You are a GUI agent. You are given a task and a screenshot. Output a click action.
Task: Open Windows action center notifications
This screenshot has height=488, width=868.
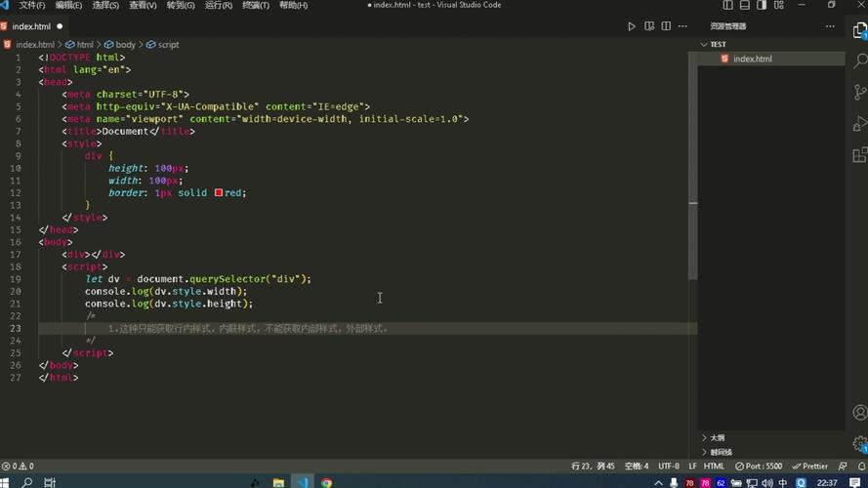click(855, 483)
